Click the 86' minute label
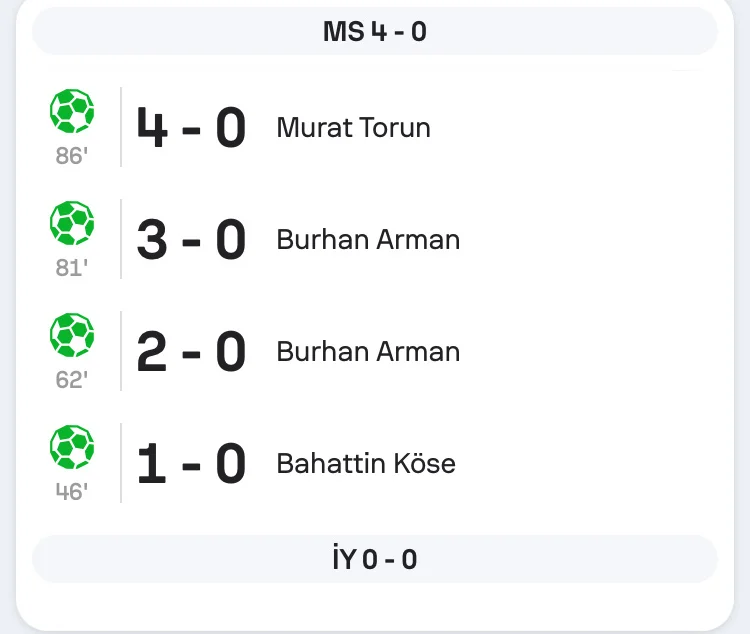The image size is (750, 634). click(x=72, y=156)
